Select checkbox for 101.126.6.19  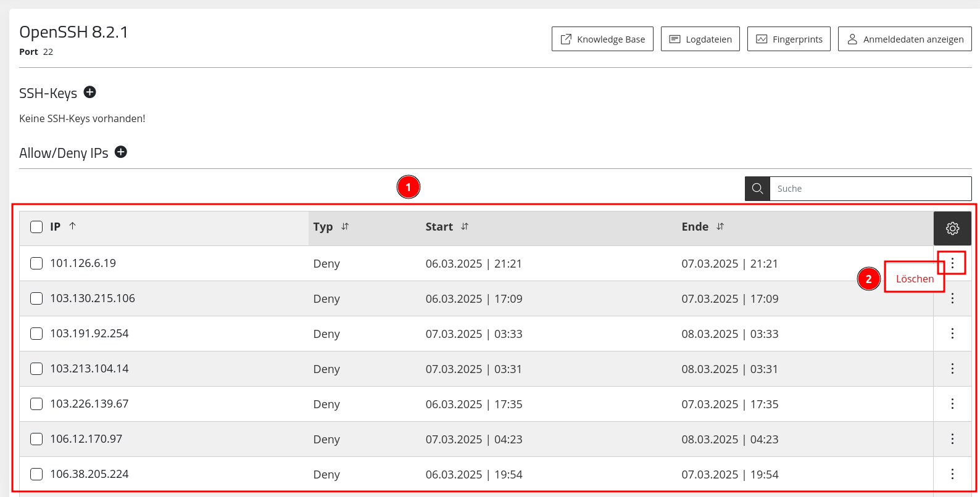pyautogui.click(x=36, y=263)
